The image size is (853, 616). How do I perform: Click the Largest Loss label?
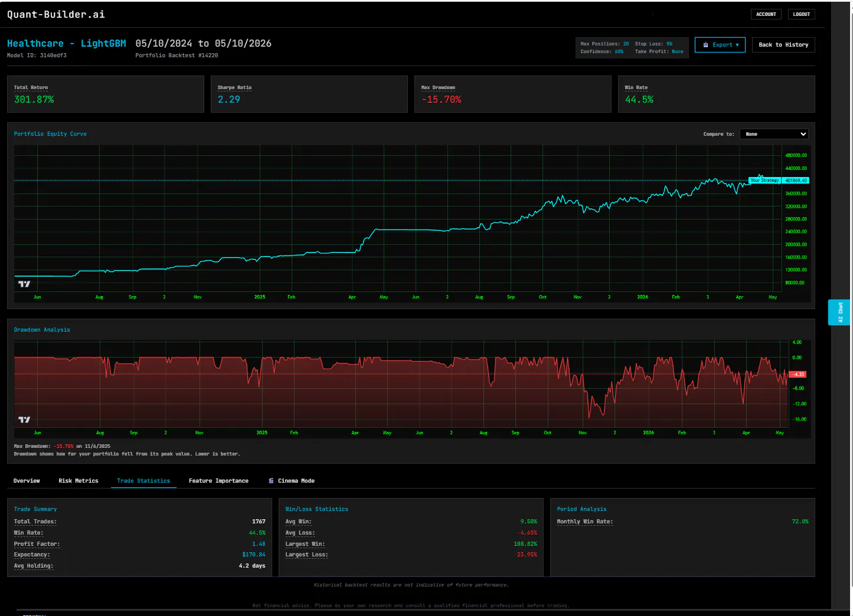point(307,555)
